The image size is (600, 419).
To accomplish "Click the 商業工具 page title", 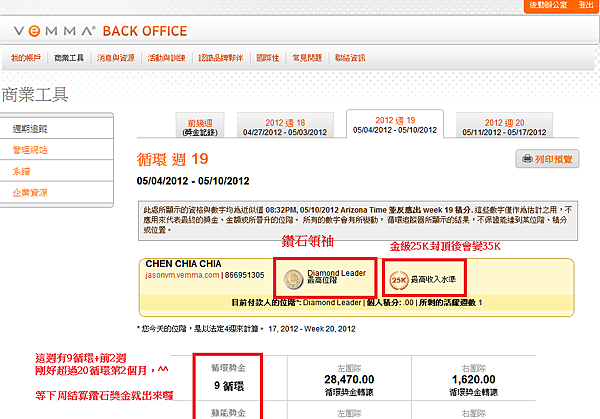I will (x=34, y=95).
